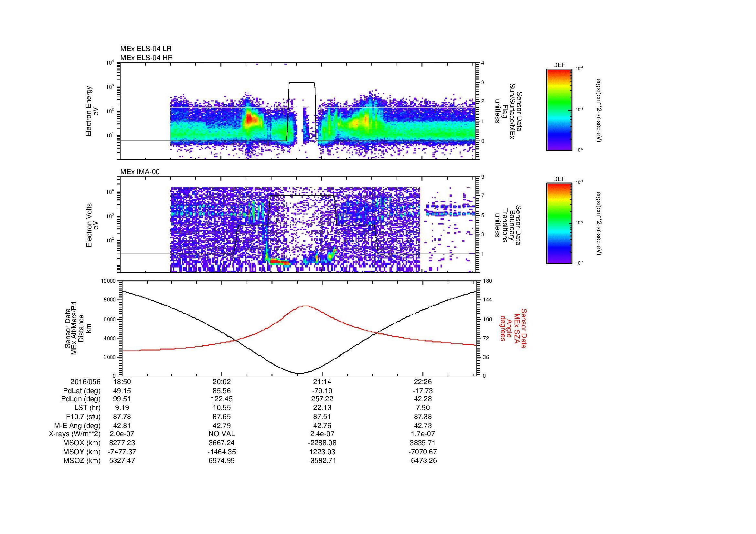
Task: Click the 'MSOY (km)' row label
Action: 82,452
